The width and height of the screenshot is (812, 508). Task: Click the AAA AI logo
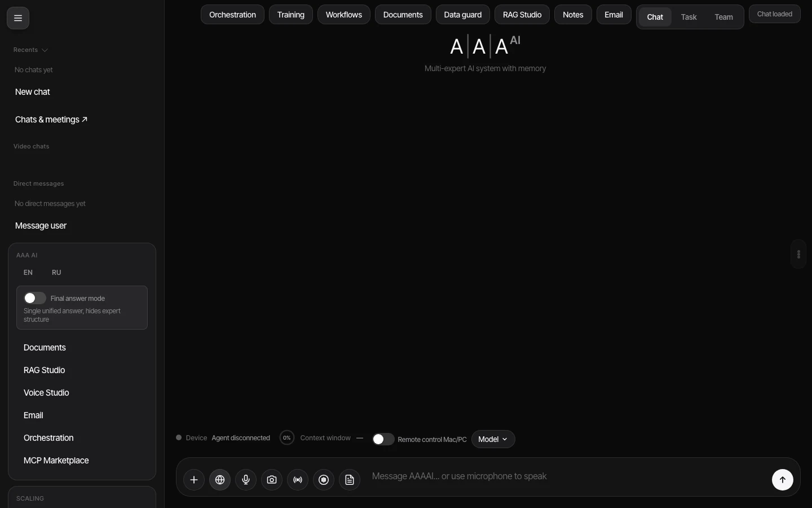(x=485, y=46)
